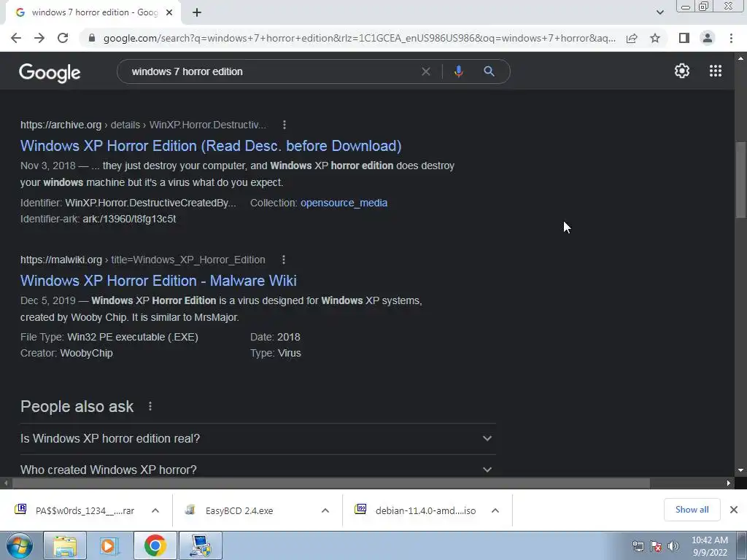Viewport: 747px width, 560px height.
Task: Click the horizontal scroll right arrow
Action: 729,483
